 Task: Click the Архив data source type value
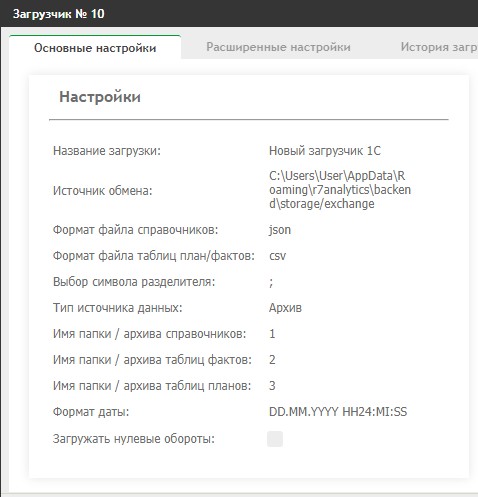[x=285, y=308]
